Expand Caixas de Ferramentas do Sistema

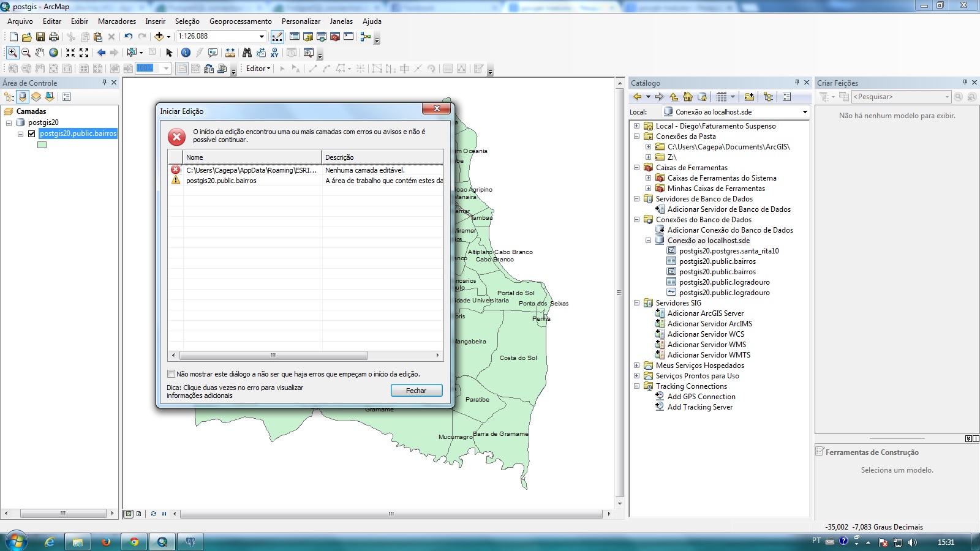point(648,178)
